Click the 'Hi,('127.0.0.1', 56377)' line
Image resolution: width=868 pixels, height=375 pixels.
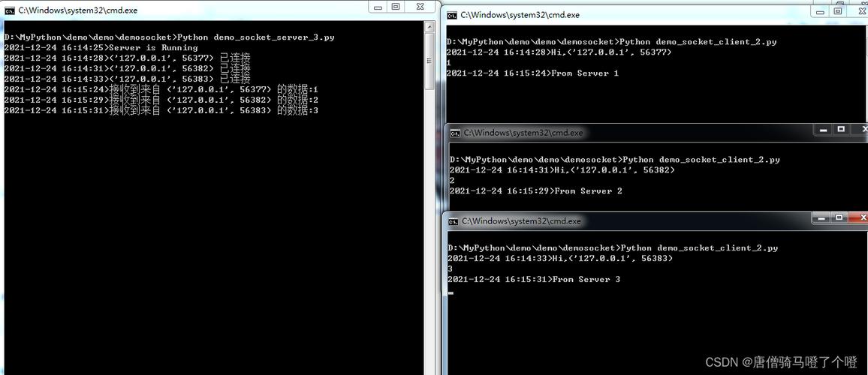(559, 52)
